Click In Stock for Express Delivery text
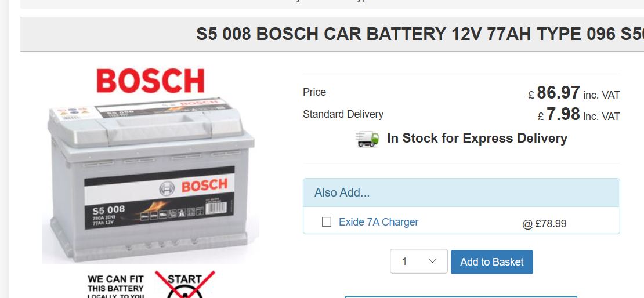The image size is (644, 298). click(x=477, y=139)
